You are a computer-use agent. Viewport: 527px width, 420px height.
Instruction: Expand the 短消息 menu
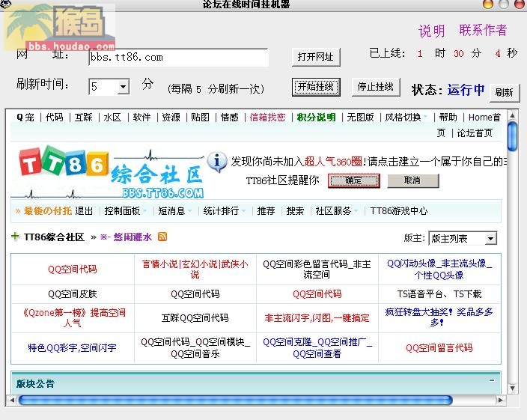(174, 211)
